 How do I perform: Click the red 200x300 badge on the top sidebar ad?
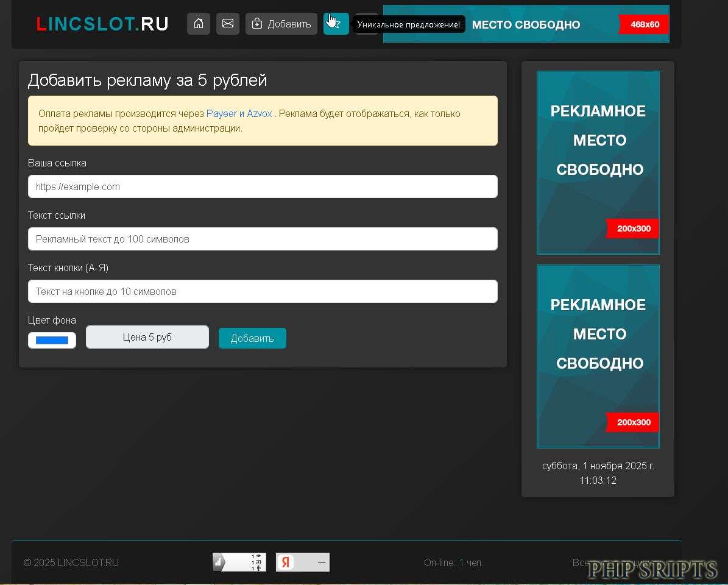[x=632, y=228]
